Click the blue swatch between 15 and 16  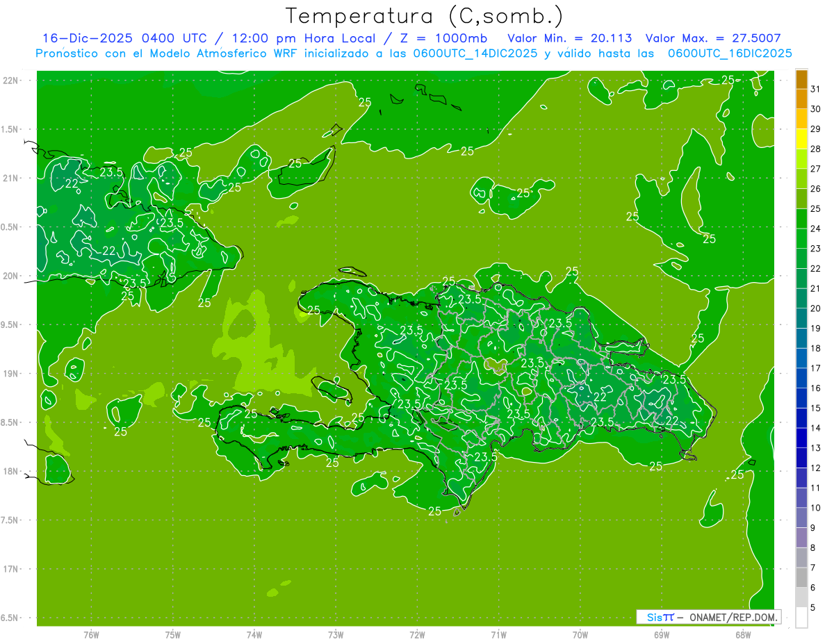801,398
